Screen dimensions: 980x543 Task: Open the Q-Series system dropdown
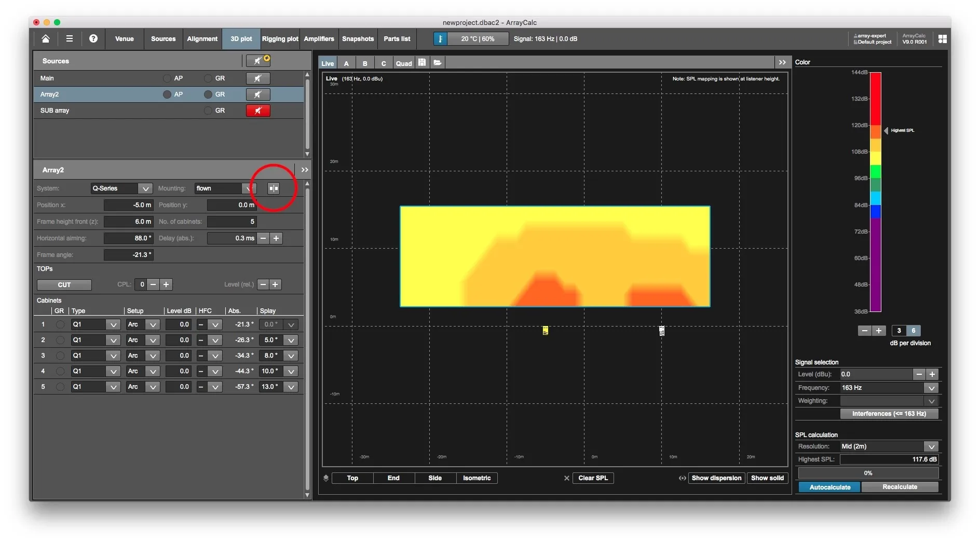[x=121, y=188]
